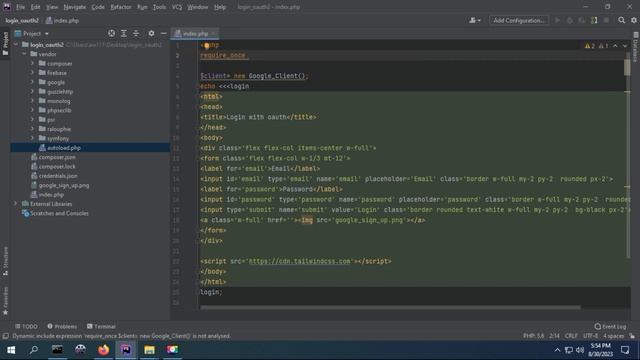Click the lightbulb intention icon on line 1
The height and width of the screenshot is (360, 640).
(x=207, y=46)
